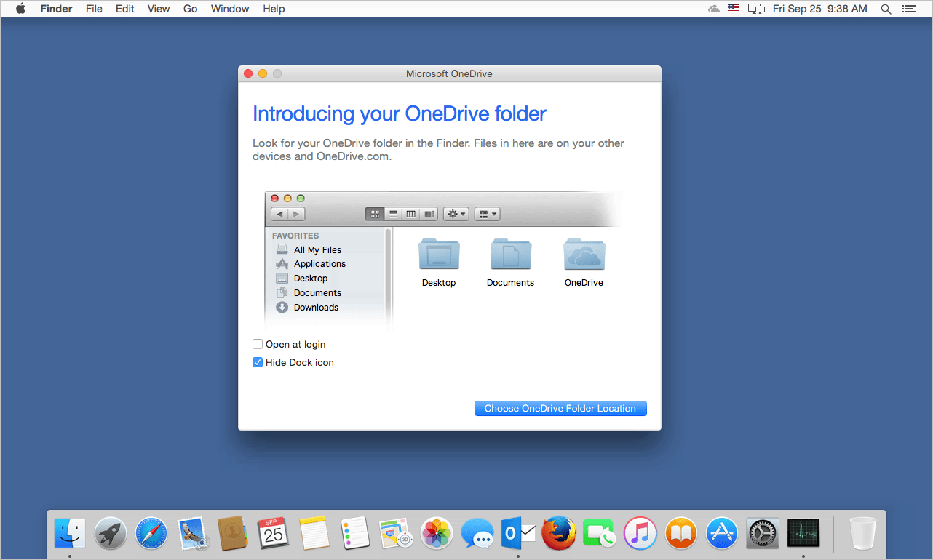933x560 pixels.
Task: Launch Firefox from the Dock
Action: (559, 534)
